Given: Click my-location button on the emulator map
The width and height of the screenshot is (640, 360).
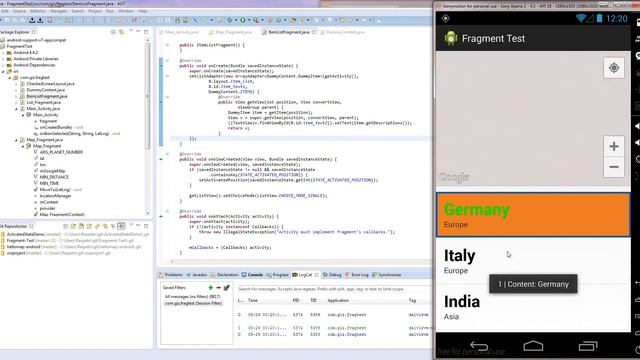Looking at the screenshot, I should 614,68.
